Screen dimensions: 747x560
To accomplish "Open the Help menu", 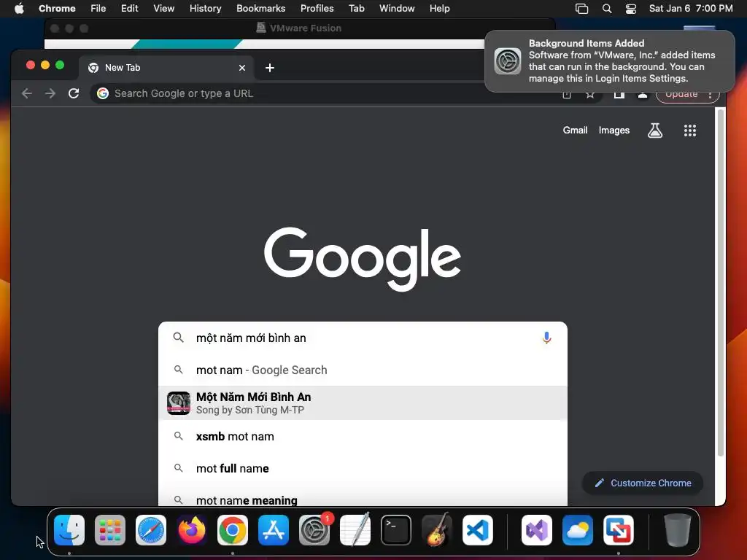I will point(439,8).
